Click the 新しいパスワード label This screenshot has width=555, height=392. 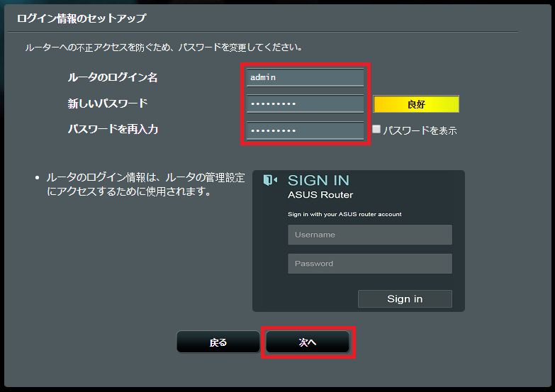pyautogui.click(x=108, y=103)
